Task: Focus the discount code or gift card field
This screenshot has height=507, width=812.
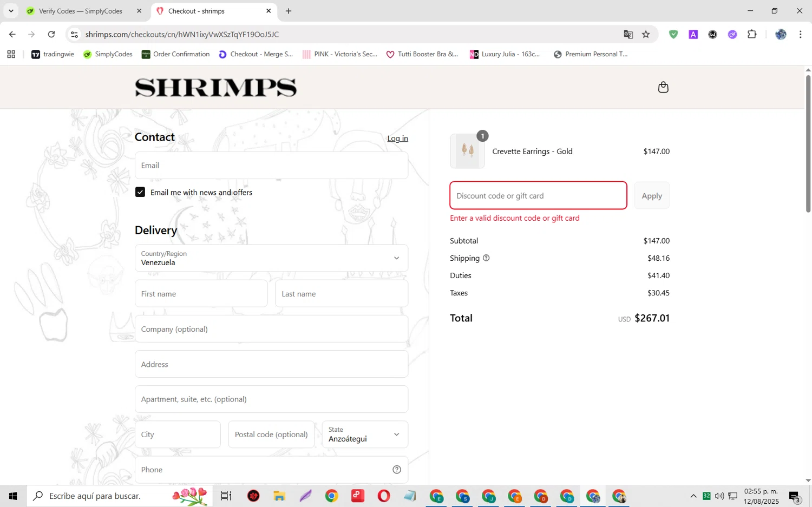Action: click(538, 195)
